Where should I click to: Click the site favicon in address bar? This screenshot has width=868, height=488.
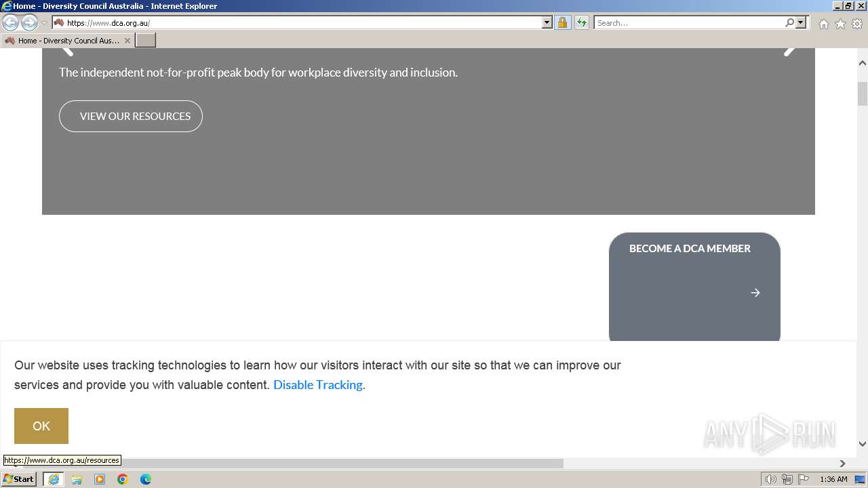pos(59,22)
